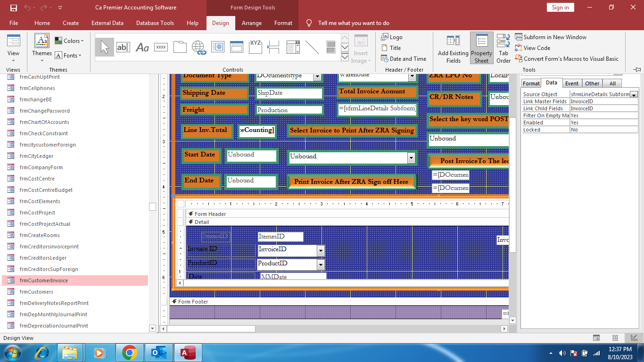This screenshot has width=644, height=362.
Task: Click the volume icon in system tray
Action: pyautogui.click(x=562, y=353)
